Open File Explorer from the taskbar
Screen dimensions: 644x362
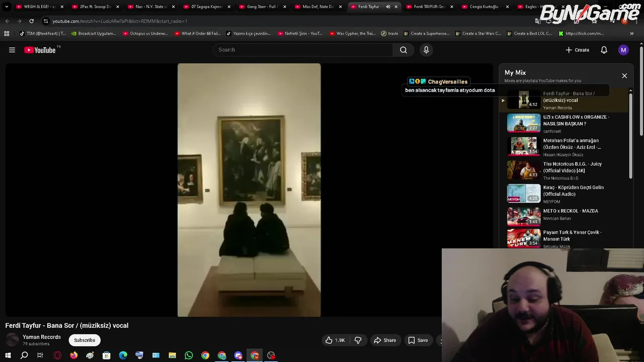(172, 355)
